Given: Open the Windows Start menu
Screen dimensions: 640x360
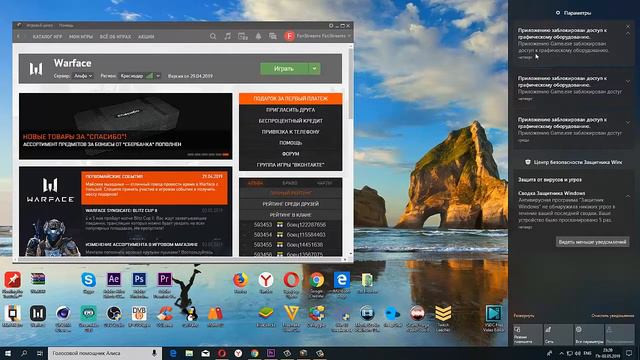Looking at the screenshot, I should click(7, 353).
